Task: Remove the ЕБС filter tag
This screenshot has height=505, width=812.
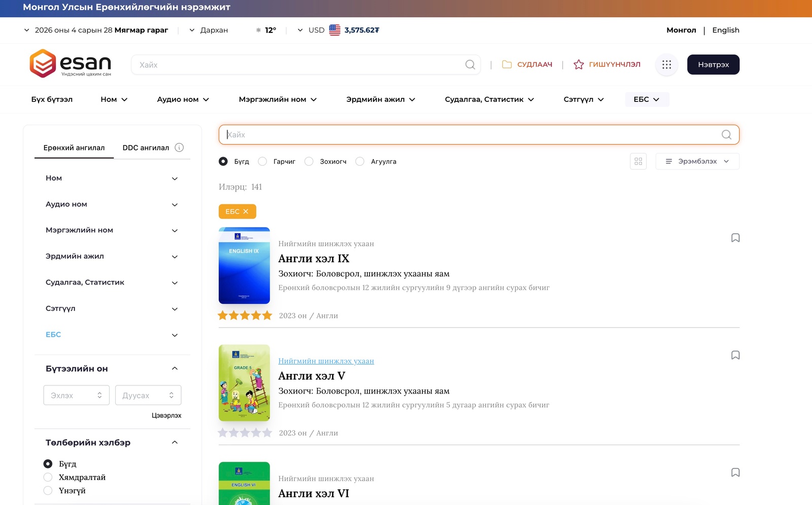Action: click(x=246, y=211)
